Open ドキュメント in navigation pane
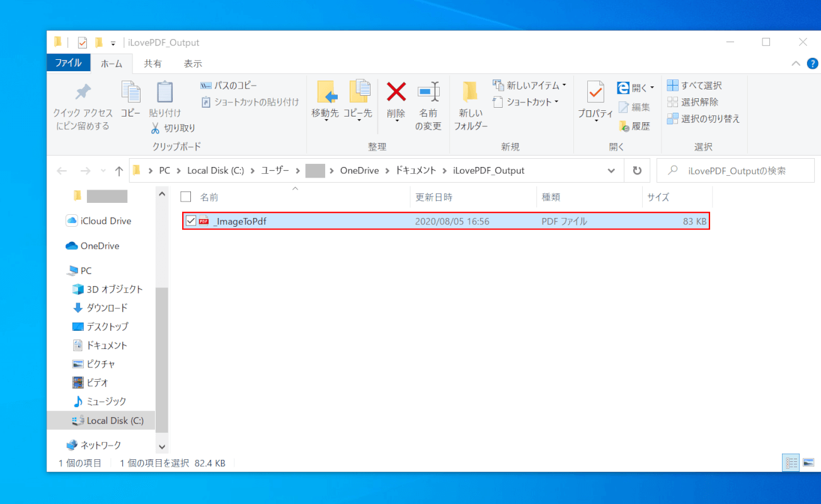This screenshot has width=821, height=504. tap(100, 345)
